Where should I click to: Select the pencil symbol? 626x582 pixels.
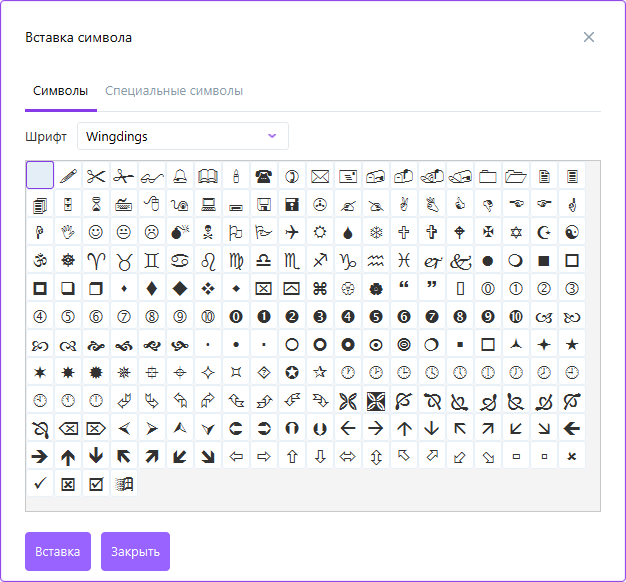coord(68,176)
